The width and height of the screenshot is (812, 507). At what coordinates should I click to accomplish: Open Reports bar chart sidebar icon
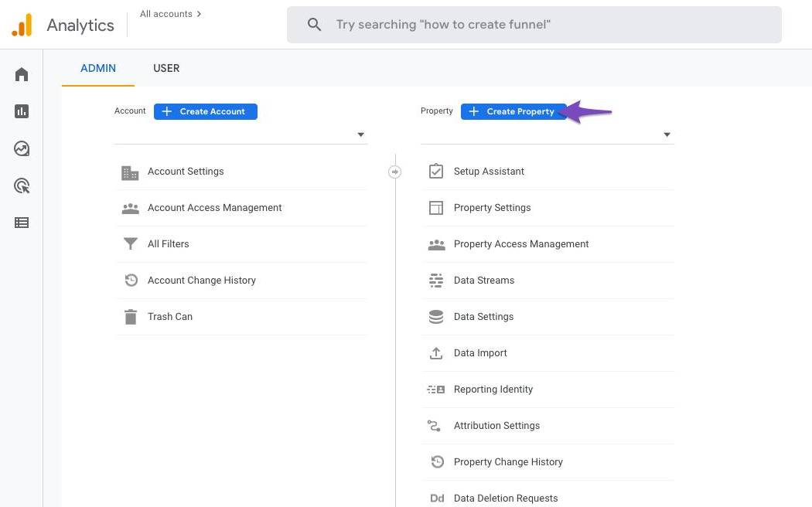(22, 111)
